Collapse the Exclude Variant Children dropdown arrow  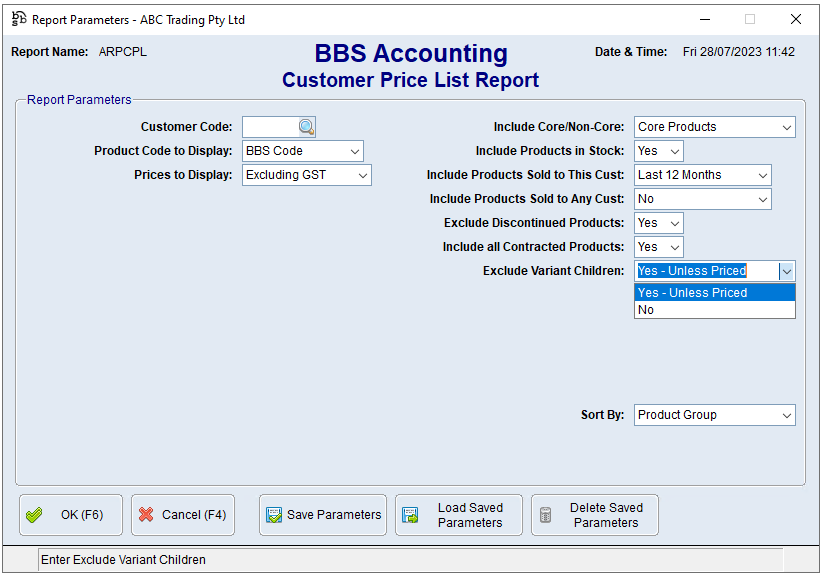787,271
